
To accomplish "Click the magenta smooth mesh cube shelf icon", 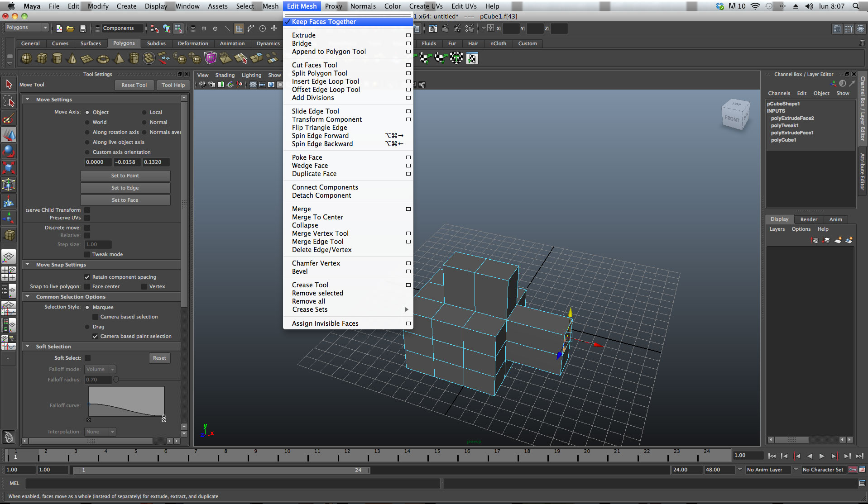I will (211, 58).
